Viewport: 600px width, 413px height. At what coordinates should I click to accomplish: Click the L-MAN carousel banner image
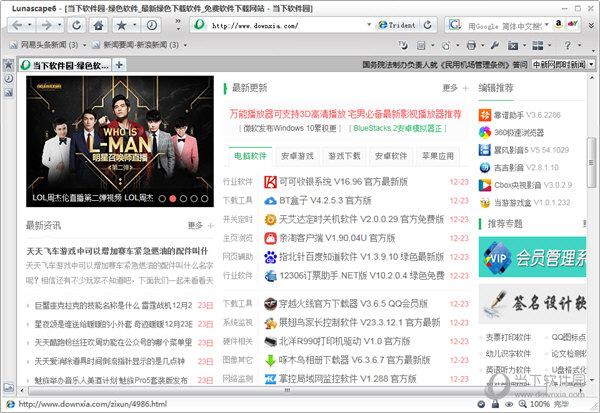pos(120,141)
